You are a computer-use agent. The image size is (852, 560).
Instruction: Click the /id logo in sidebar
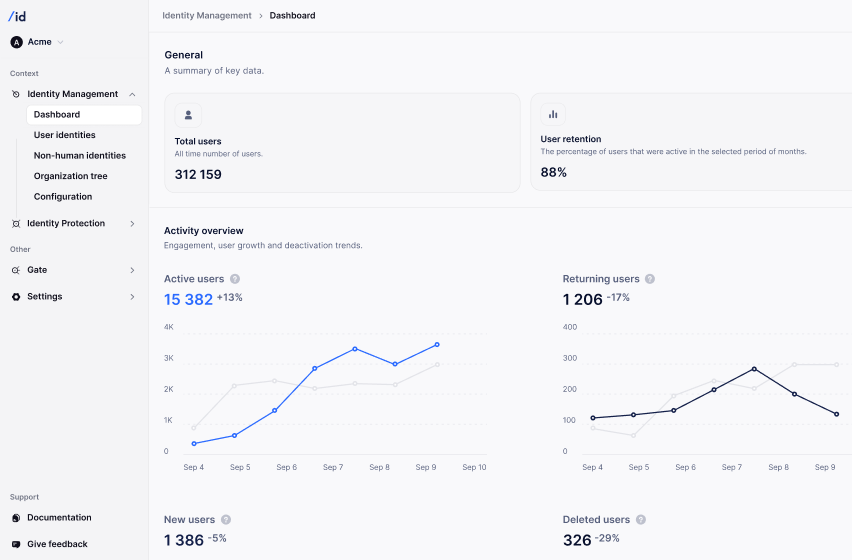(x=18, y=16)
